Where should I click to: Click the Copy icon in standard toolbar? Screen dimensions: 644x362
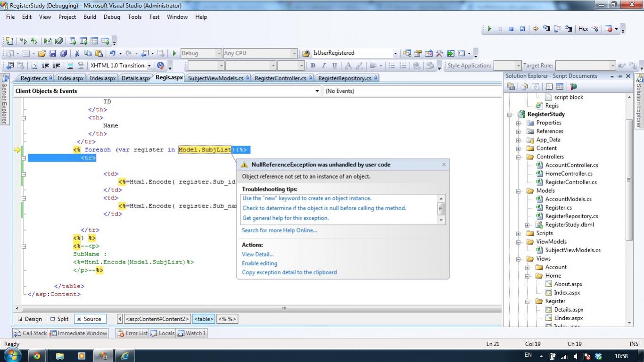point(88,53)
